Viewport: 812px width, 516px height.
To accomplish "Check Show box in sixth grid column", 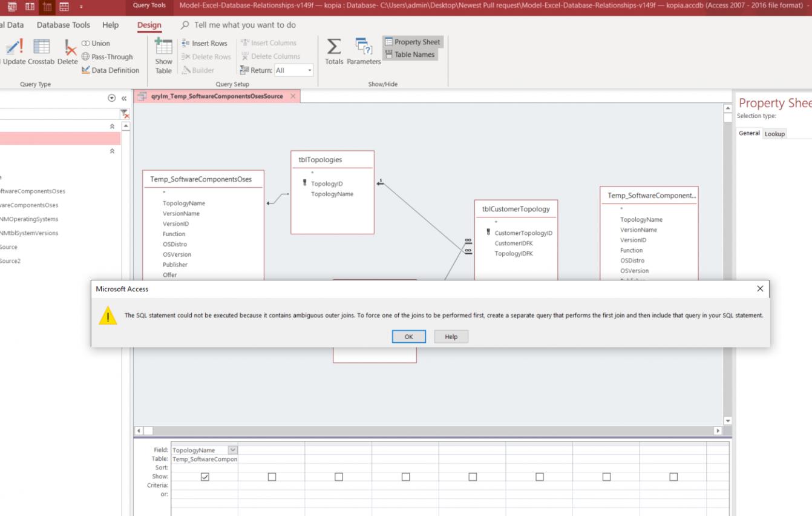I will point(540,477).
